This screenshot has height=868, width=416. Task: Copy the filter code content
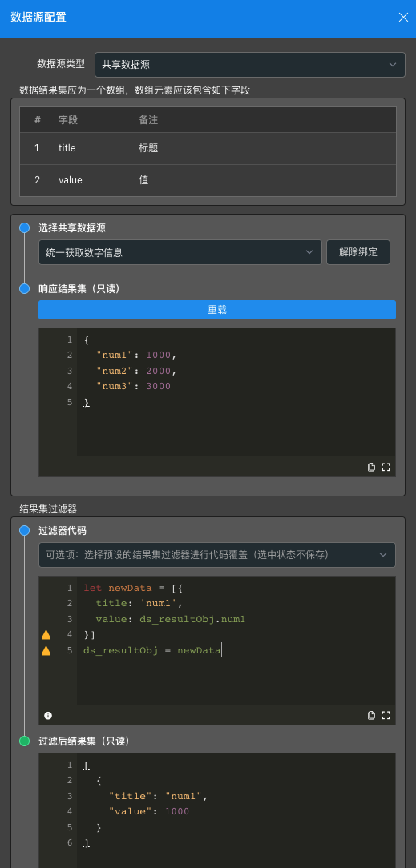372,715
